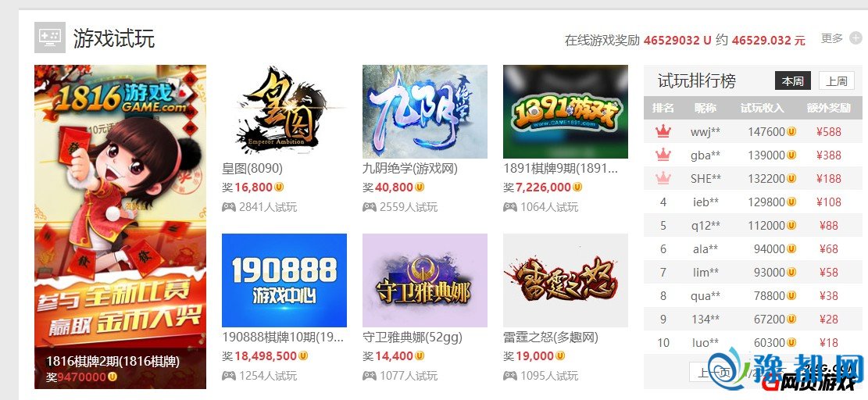Open the 皇图(8090) game title link
The width and height of the screenshot is (868, 400).
coord(252,168)
